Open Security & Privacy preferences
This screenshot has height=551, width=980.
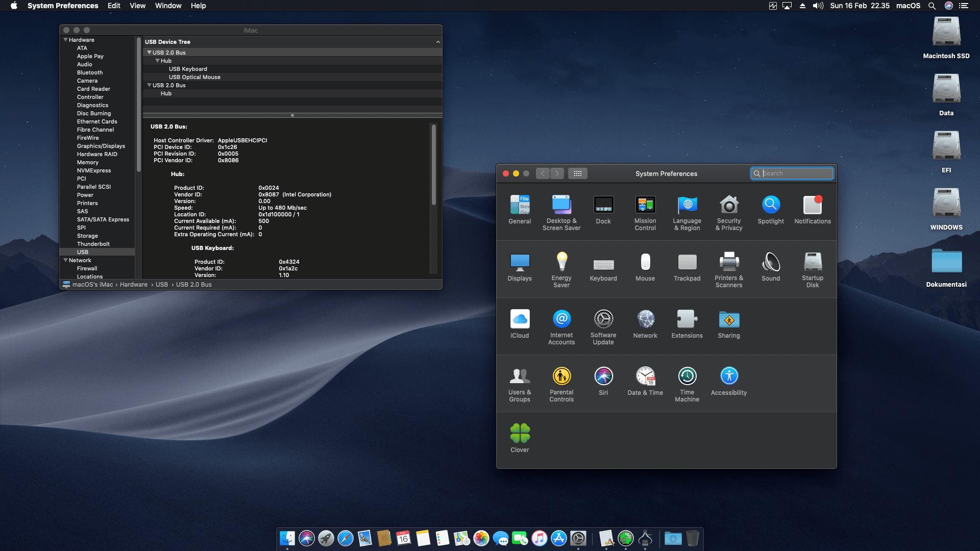729,213
